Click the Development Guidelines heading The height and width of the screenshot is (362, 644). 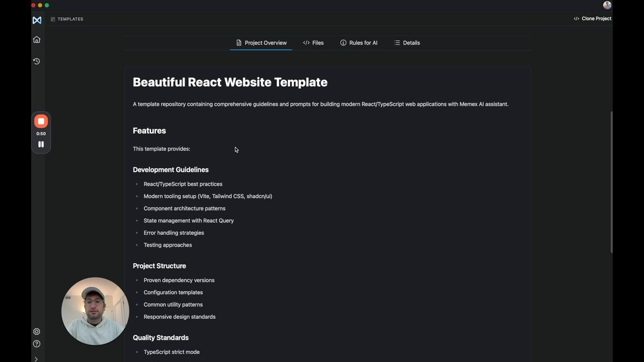(x=171, y=170)
